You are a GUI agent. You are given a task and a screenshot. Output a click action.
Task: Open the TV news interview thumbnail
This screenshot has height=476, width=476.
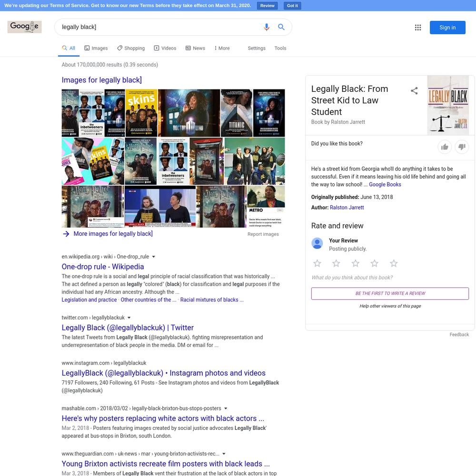pyautogui.click(x=160, y=207)
